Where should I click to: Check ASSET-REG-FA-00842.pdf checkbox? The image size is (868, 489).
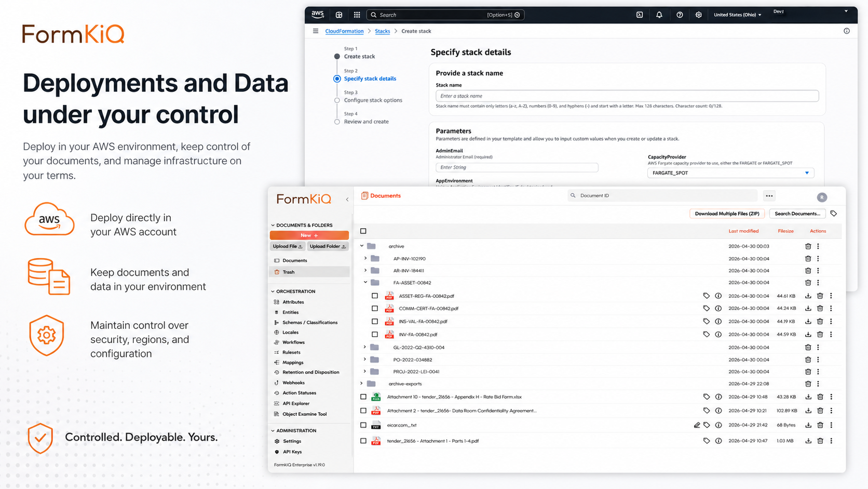click(x=375, y=296)
